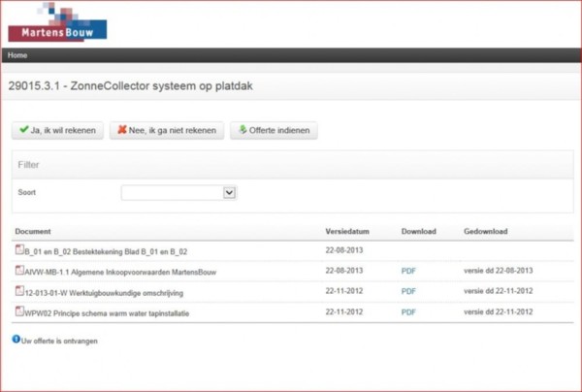Sort by the Versiedatum column header
The height and width of the screenshot is (392, 582).
(348, 232)
